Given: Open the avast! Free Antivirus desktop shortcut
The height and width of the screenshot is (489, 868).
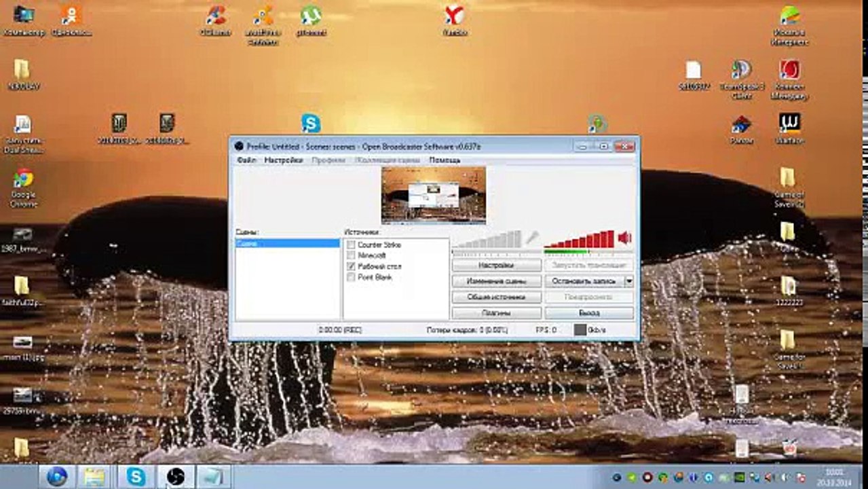Looking at the screenshot, I should tap(263, 25).
